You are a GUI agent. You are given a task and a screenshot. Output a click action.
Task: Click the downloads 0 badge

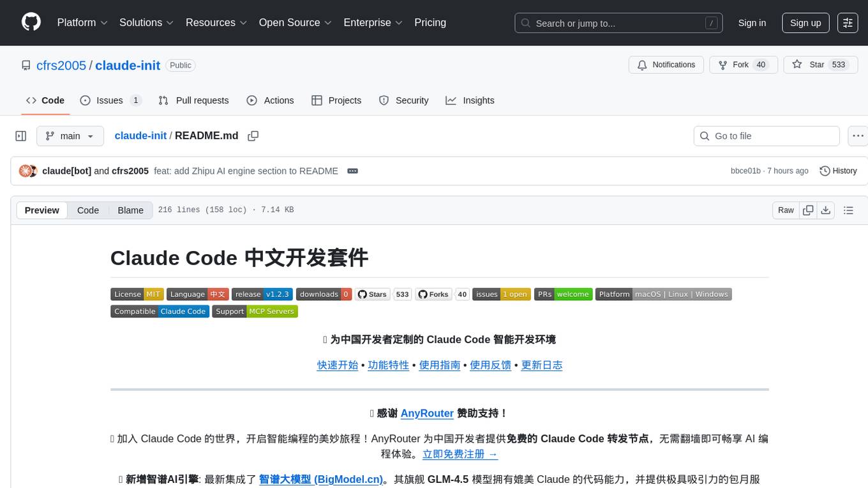point(324,294)
